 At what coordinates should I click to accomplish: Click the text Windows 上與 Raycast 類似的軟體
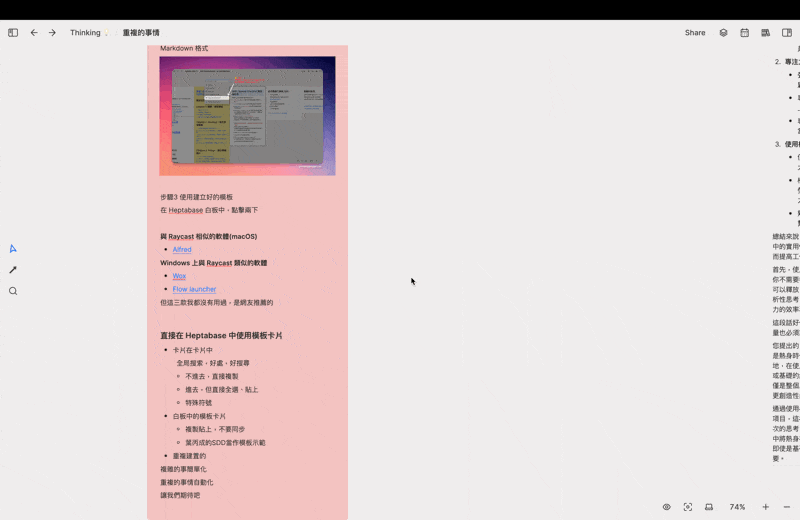(x=213, y=263)
